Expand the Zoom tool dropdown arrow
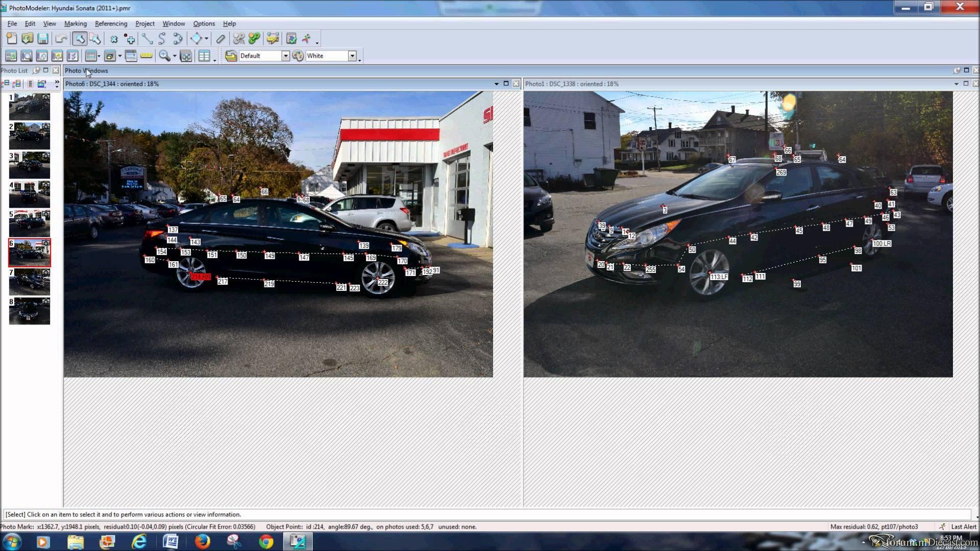The width and height of the screenshot is (980, 551). (x=175, y=56)
